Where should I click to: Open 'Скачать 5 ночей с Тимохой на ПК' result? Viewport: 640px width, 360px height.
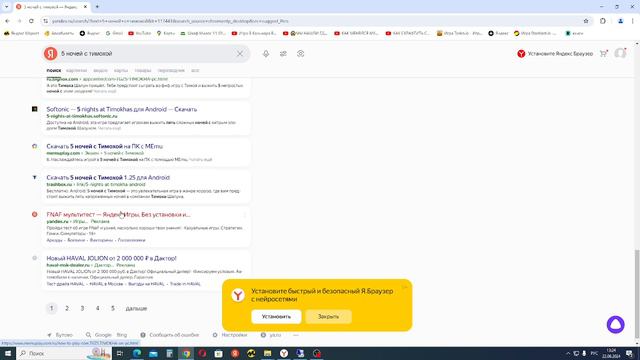point(104,146)
